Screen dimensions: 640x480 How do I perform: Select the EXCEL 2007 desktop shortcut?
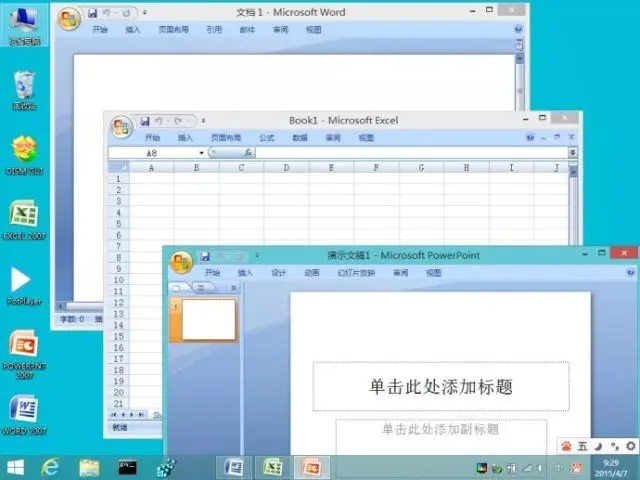[24, 220]
